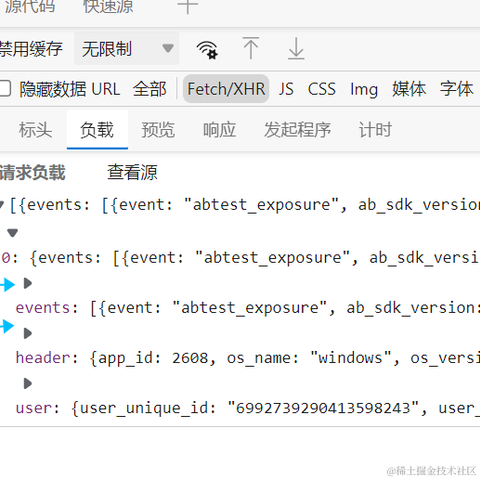Collapse the item 0 object triangle
The width and height of the screenshot is (480, 480).
point(12,233)
